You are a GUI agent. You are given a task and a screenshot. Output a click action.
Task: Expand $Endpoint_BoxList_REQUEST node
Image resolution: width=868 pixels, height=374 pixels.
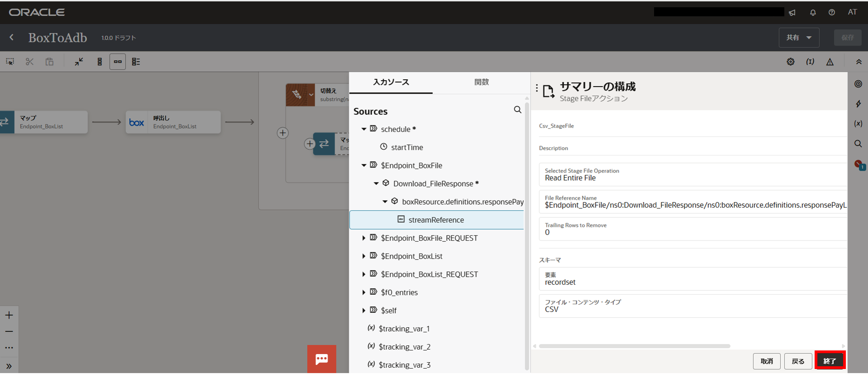364,274
